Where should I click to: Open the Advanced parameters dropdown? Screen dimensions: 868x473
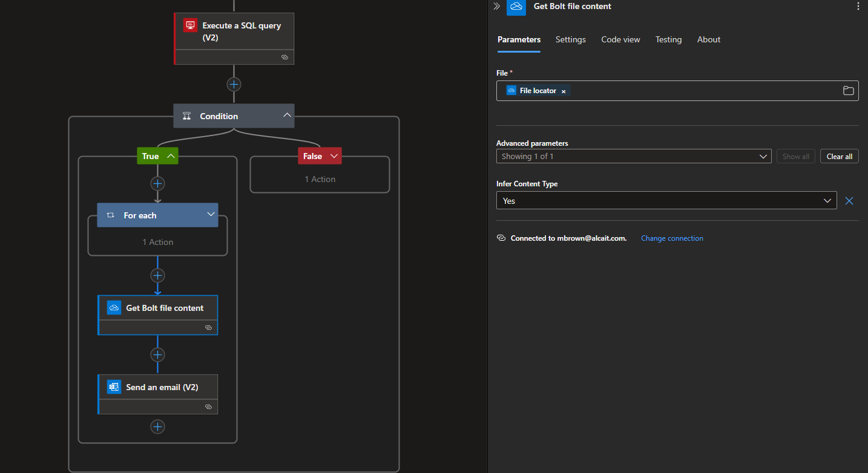634,156
